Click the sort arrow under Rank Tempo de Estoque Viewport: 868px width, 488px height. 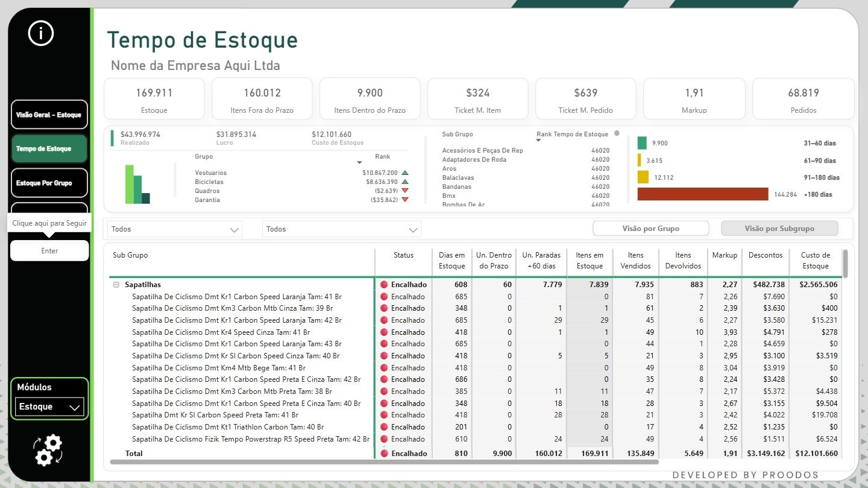pos(539,141)
